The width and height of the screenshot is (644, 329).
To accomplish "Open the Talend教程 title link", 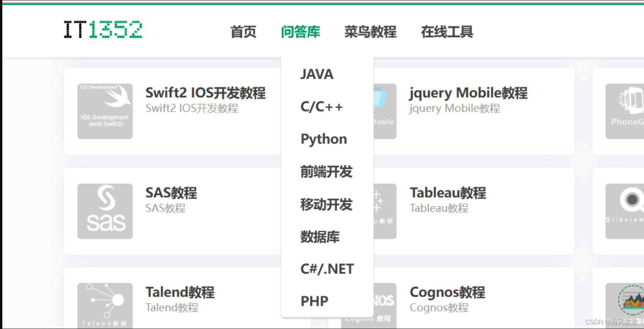I will click(180, 292).
